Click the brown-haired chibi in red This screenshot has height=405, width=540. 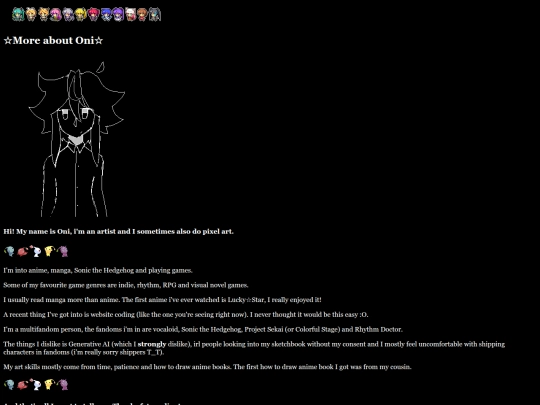click(142, 14)
